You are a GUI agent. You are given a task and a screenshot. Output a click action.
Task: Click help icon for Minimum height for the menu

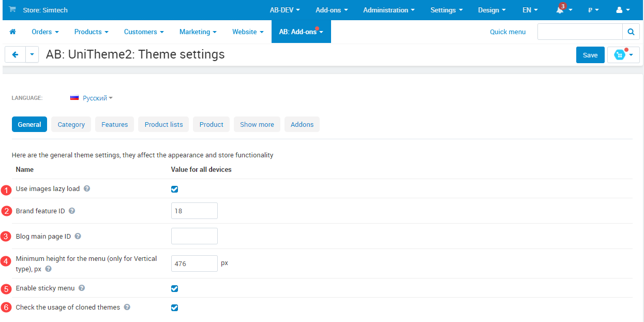[x=48, y=269]
